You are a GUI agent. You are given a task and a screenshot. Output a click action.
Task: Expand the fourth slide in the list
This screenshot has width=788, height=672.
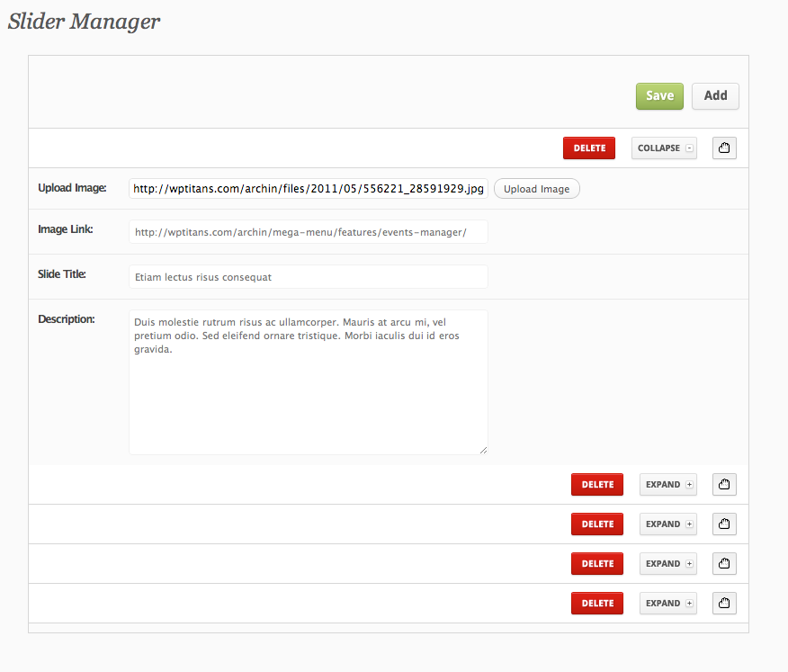pos(667,564)
